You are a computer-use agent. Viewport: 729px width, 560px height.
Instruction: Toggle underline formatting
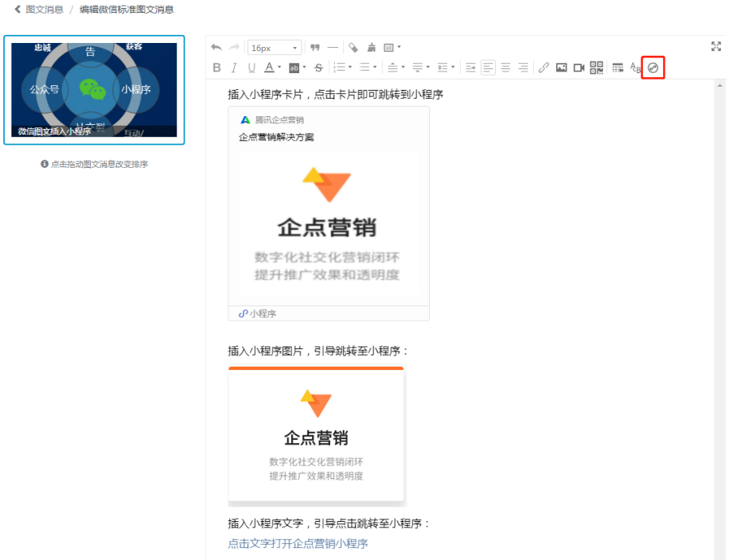tap(251, 68)
